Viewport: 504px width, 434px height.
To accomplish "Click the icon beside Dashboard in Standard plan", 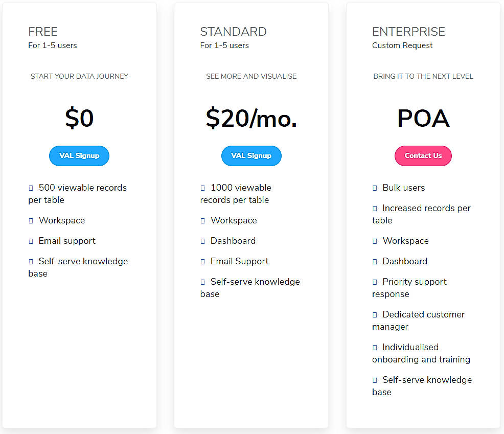I will [x=202, y=240].
